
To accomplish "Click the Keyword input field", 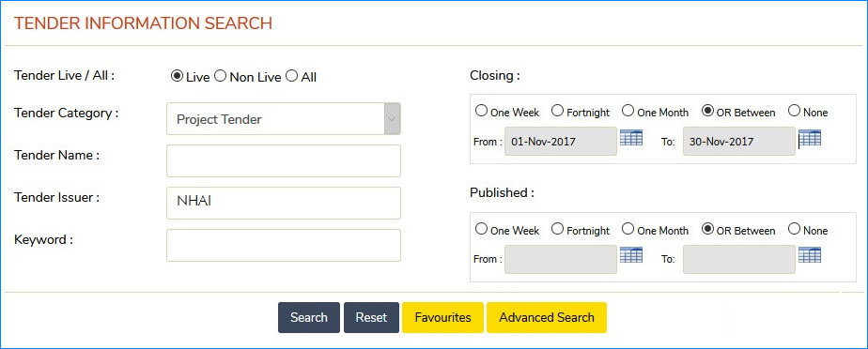I will (x=284, y=245).
